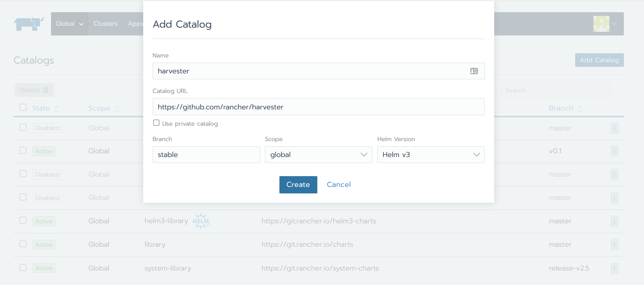Open row actions menu for system-library
Viewport: 644px width, 285px height.
coord(614,268)
